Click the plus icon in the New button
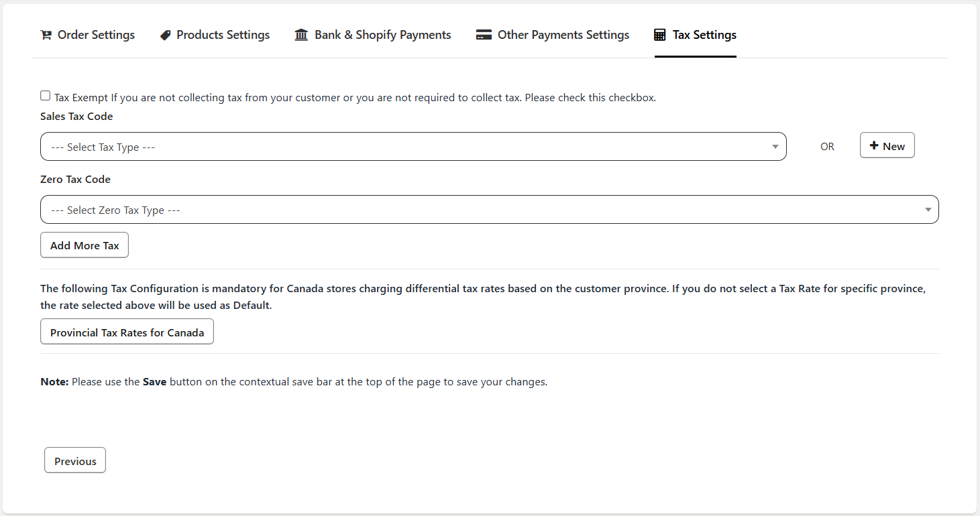Image resolution: width=980 pixels, height=516 pixels. [874, 146]
